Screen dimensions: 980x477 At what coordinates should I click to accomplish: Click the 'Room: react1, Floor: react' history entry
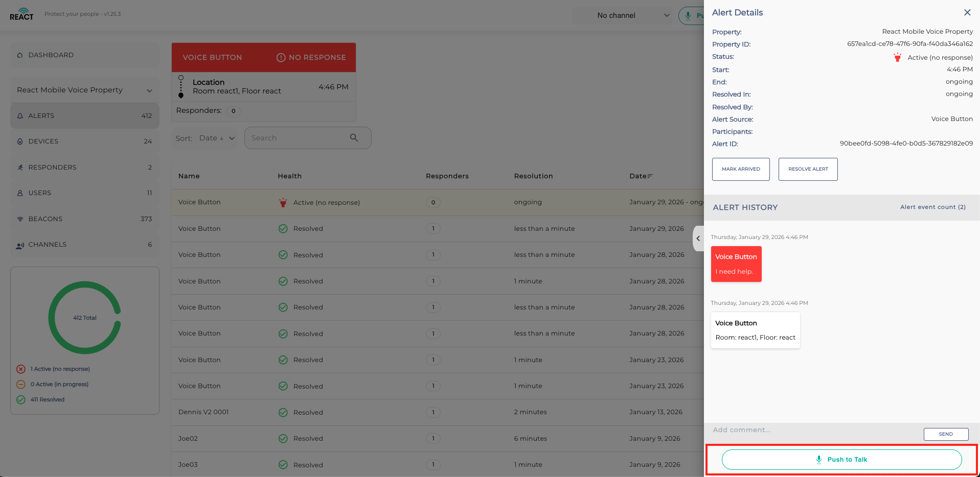756,330
